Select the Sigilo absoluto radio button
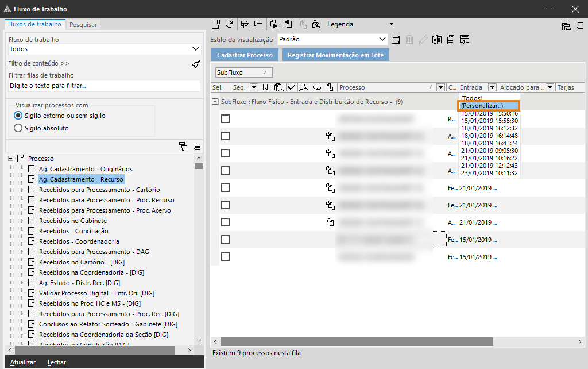Image resolution: width=588 pixels, height=369 pixels. [x=18, y=128]
